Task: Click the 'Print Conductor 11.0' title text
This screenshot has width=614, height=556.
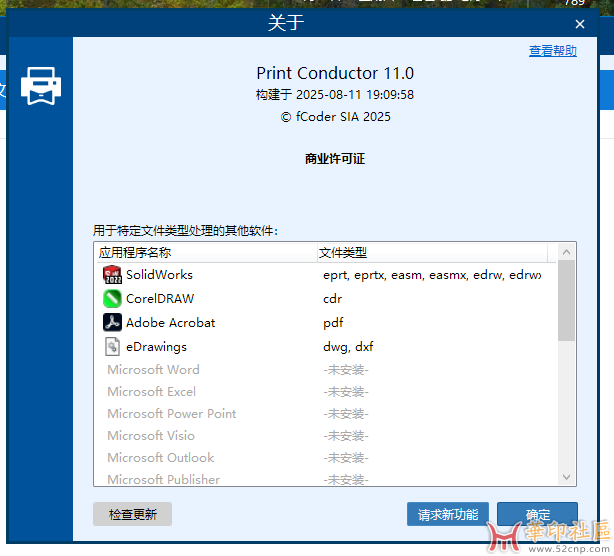Action: point(335,73)
